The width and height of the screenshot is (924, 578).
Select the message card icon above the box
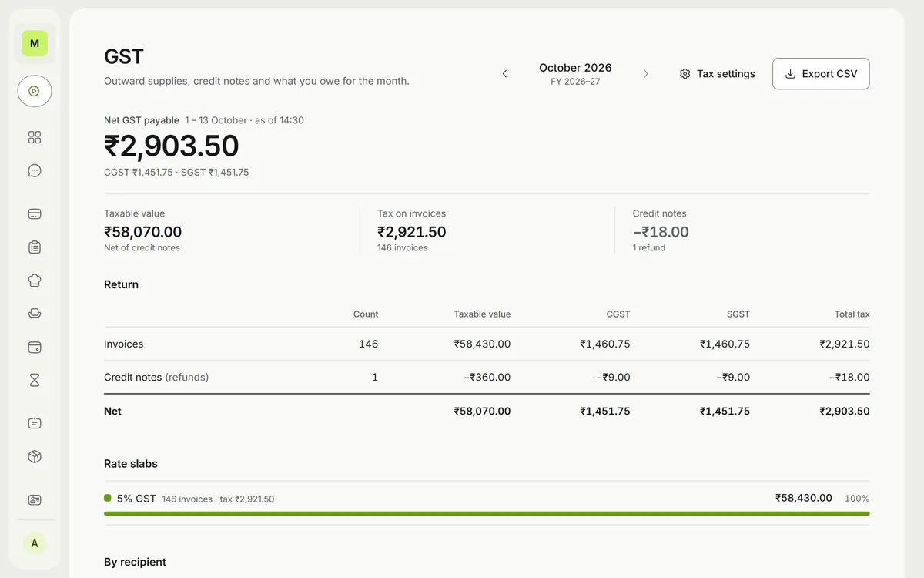(35, 423)
